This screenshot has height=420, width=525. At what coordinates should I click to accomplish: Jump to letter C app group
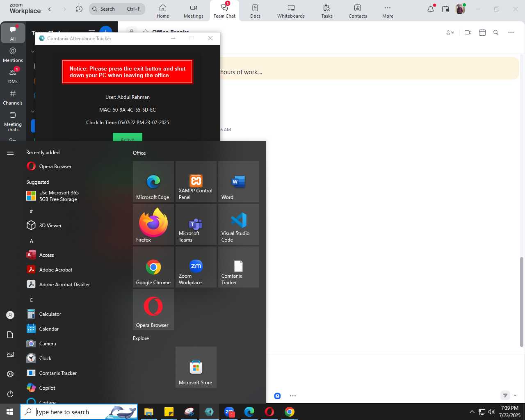click(x=31, y=300)
